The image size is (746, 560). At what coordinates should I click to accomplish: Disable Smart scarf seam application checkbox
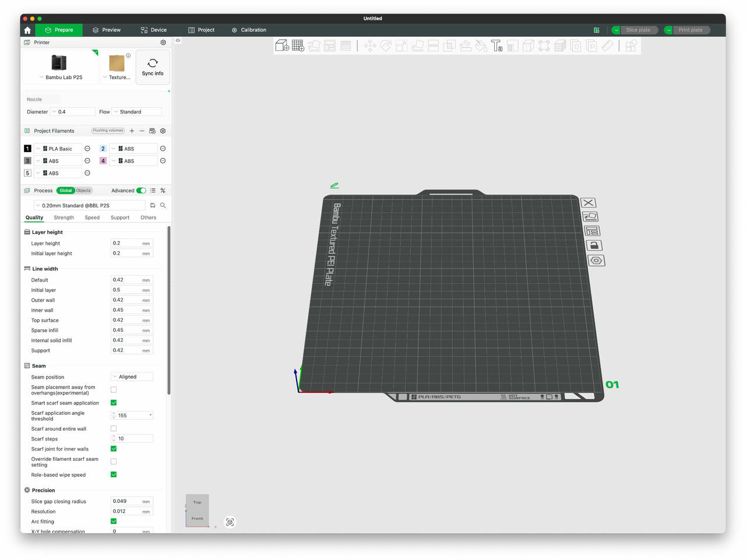coord(114,403)
